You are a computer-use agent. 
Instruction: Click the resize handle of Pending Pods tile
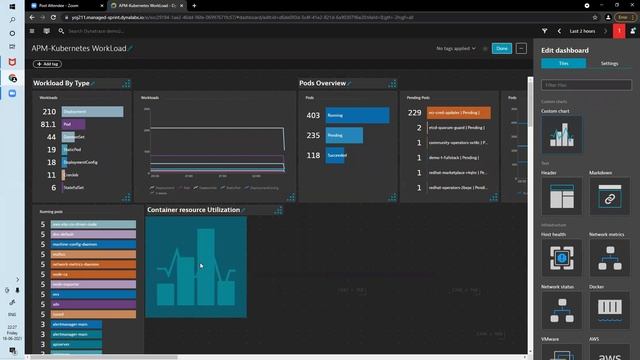tap(493, 198)
